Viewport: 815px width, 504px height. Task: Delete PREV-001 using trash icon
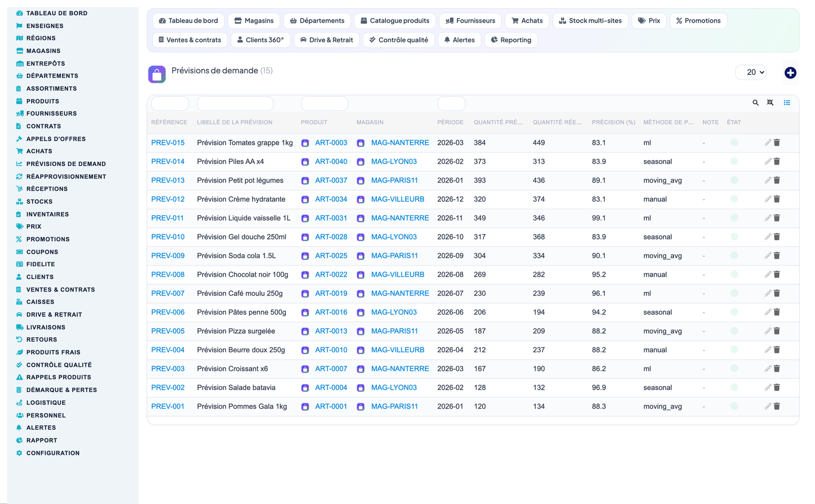pyautogui.click(x=777, y=406)
